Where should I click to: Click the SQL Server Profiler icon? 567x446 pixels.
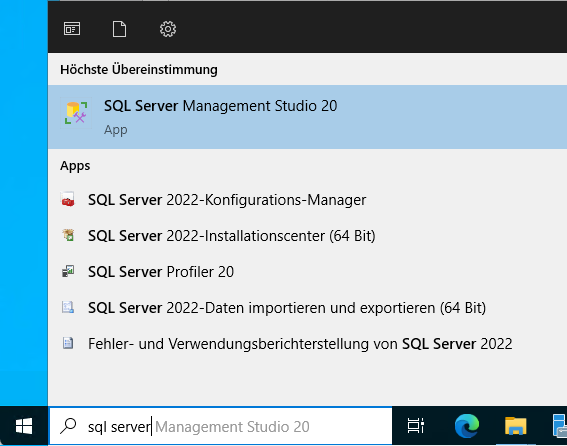click(x=68, y=271)
